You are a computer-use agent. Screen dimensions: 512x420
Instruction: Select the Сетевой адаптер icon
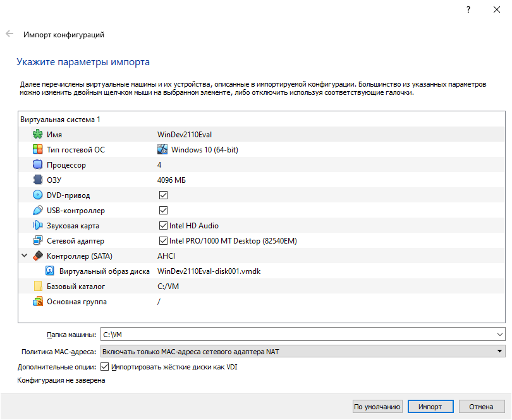(x=36, y=240)
